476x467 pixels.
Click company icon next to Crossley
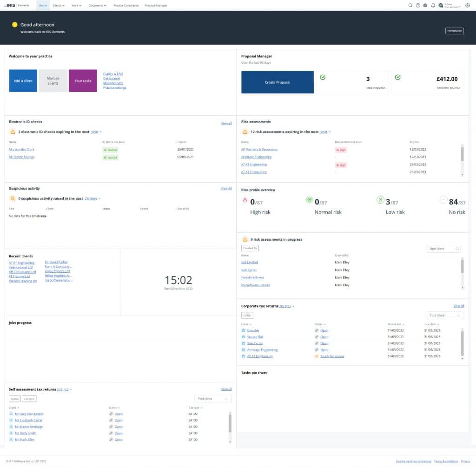(243, 330)
